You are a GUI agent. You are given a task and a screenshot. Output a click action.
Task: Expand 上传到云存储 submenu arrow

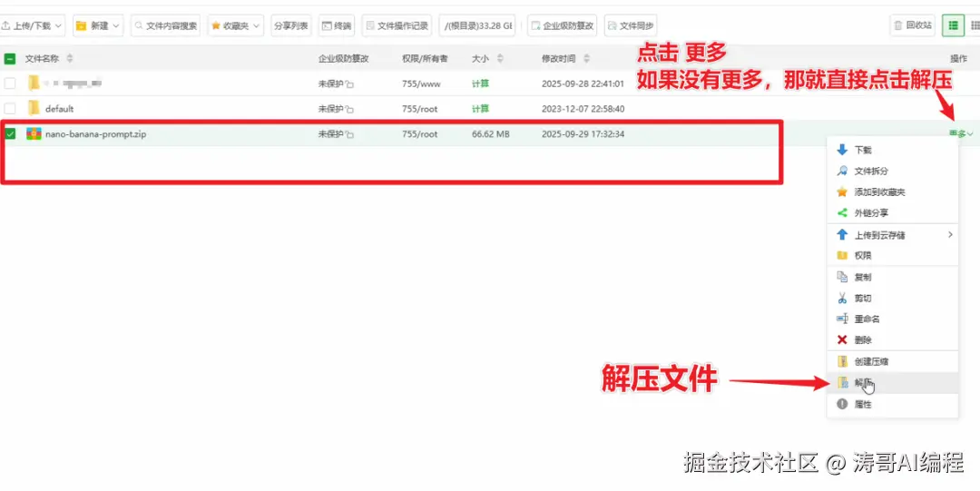[950, 234]
